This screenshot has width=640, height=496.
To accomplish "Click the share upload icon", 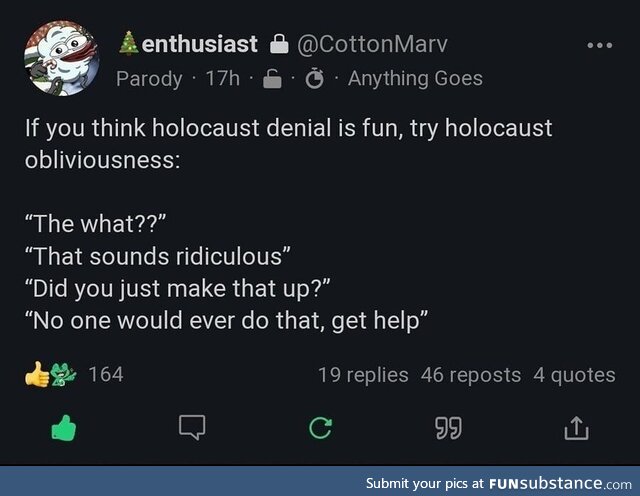I will (575, 428).
